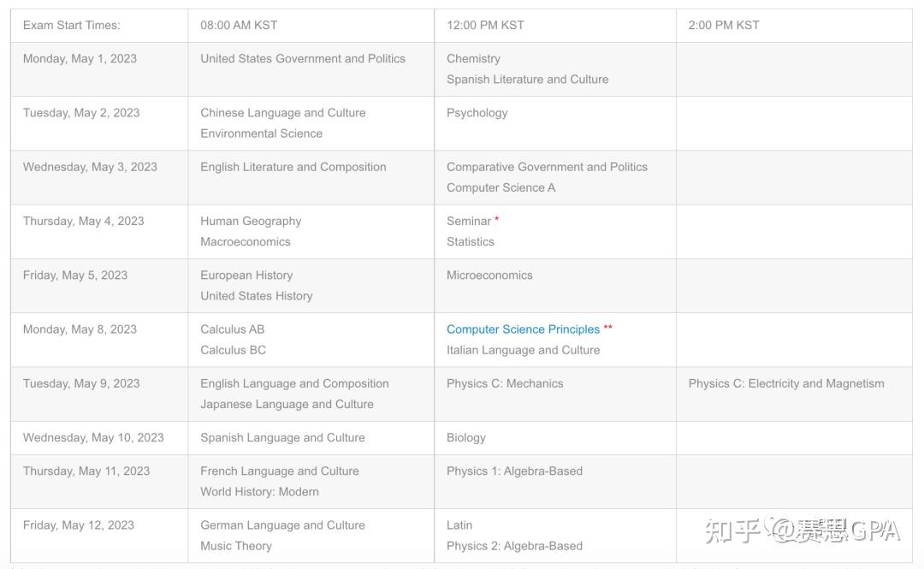Viewport: 924px width, 569px height.
Task: Click the 2:00 PM KST column header
Action: 724,26
